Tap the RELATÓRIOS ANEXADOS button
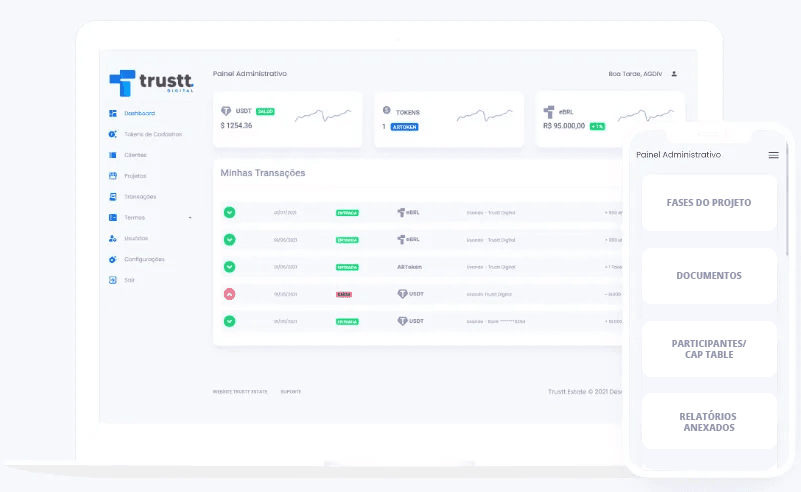The image size is (801, 492). (x=709, y=422)
